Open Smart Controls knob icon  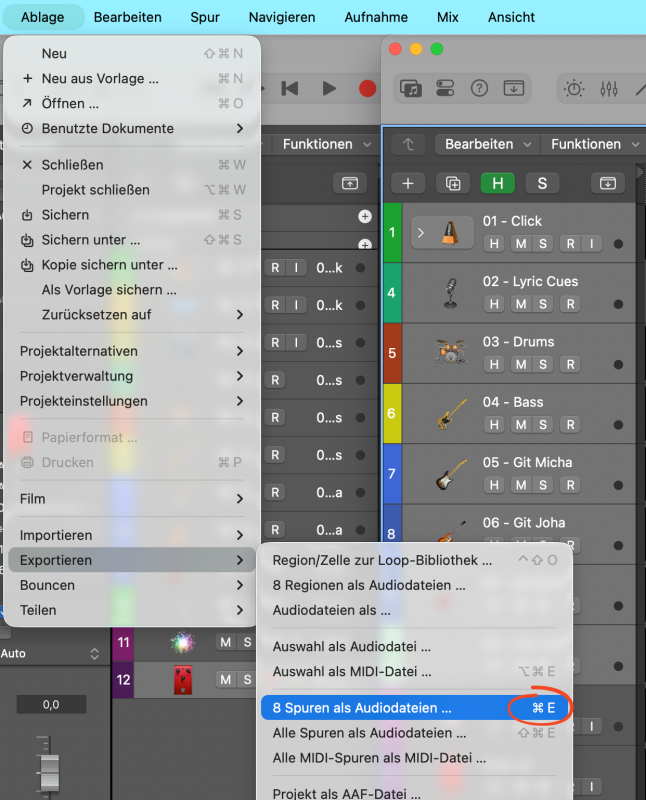pos(574,88)
